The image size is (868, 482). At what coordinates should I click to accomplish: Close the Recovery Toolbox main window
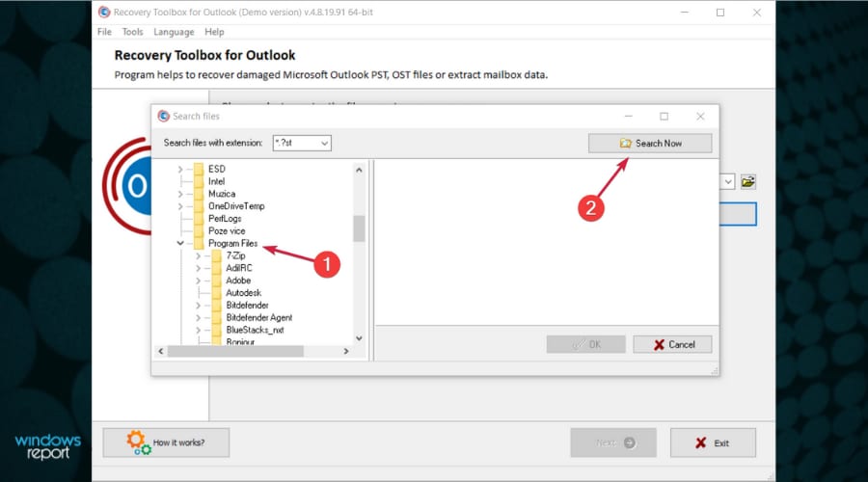tap(757, 13)
